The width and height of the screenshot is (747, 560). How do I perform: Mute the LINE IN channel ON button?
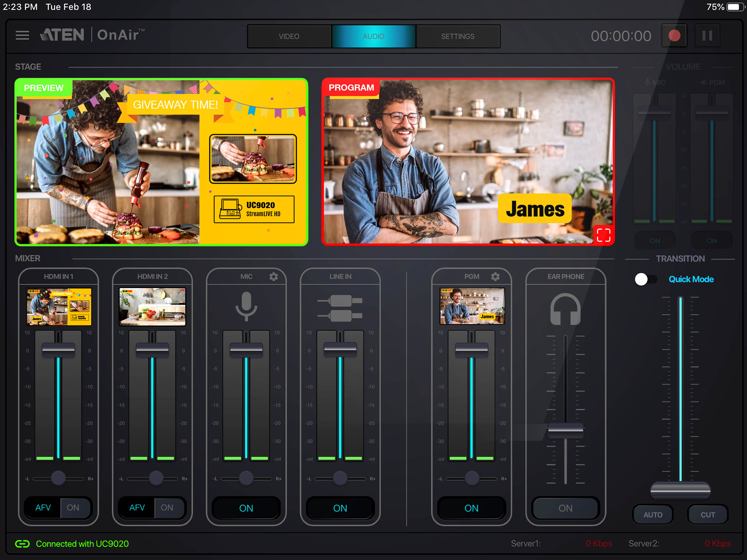(340, 508)
